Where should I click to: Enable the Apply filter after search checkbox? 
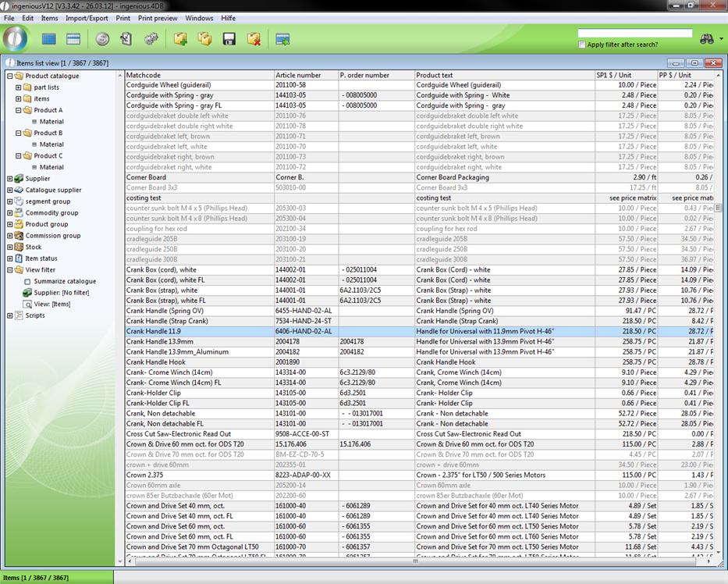(582, 45)
